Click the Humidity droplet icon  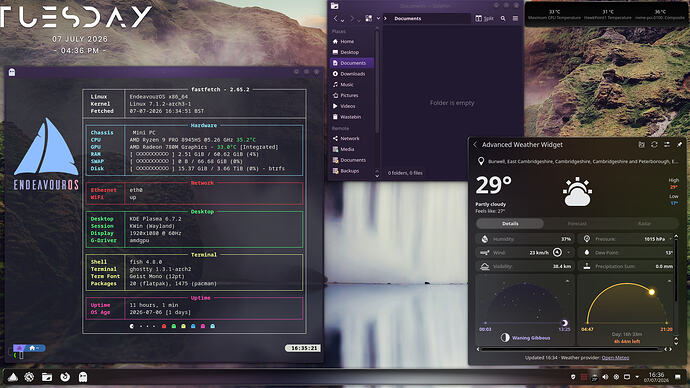484,239
